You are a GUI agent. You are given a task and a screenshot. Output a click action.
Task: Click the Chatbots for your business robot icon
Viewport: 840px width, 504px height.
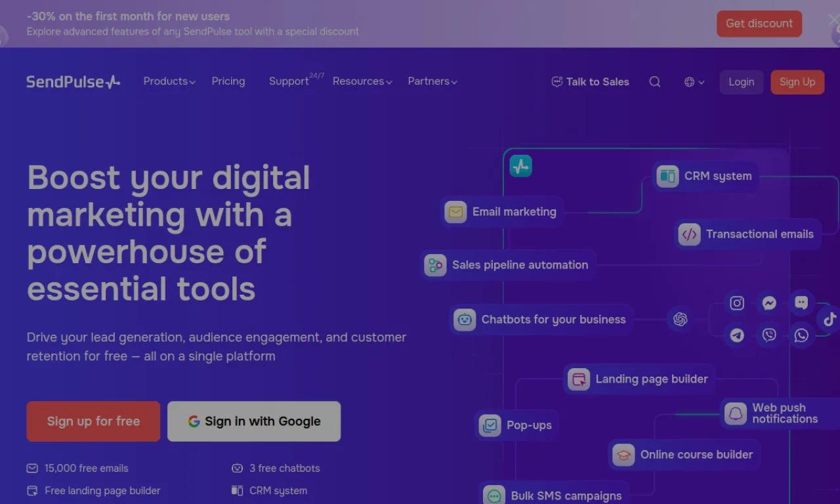coord(465,320)
